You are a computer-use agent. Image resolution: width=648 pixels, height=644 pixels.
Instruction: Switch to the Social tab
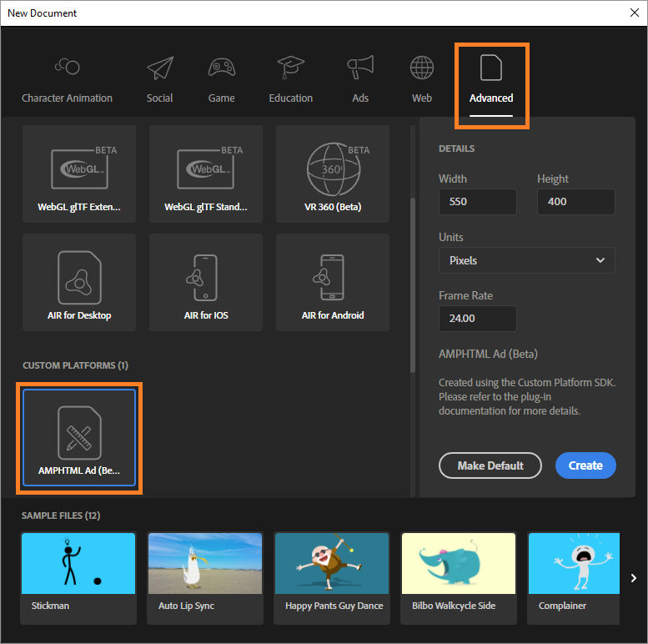click(160, 81)
